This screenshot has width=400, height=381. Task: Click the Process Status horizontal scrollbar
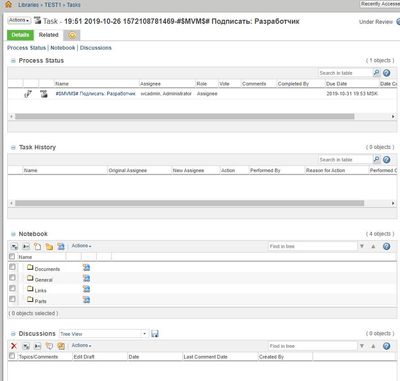pos(185,116)
